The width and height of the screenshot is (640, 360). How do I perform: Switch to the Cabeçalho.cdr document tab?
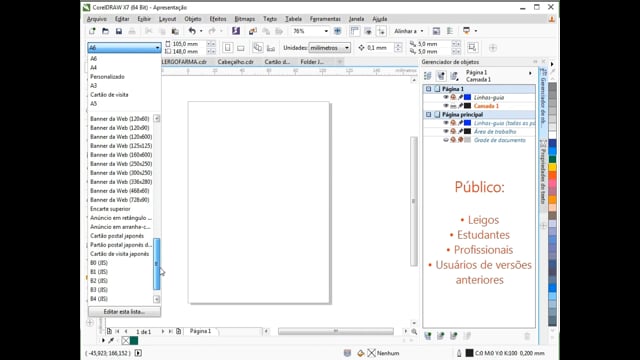pos(236,62)
